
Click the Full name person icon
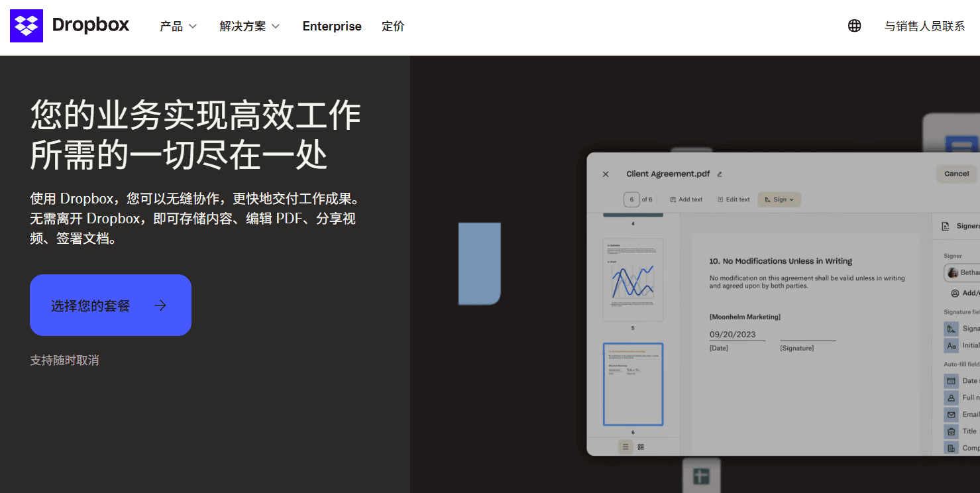click(x=952, y=398)
